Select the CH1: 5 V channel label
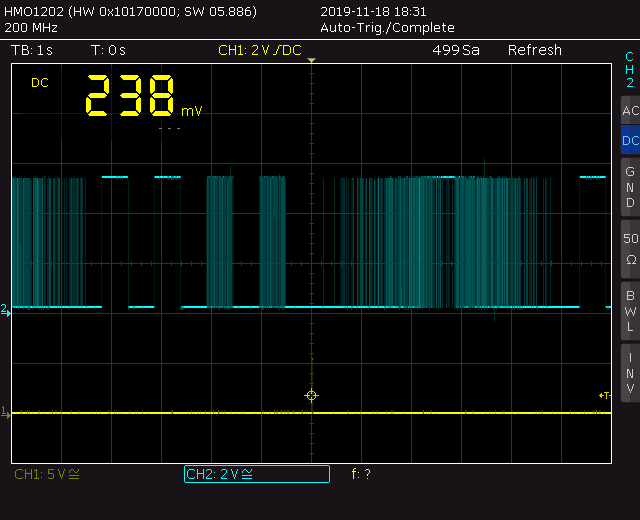Viewport: 640px width, 520px height. pos(47,474)
